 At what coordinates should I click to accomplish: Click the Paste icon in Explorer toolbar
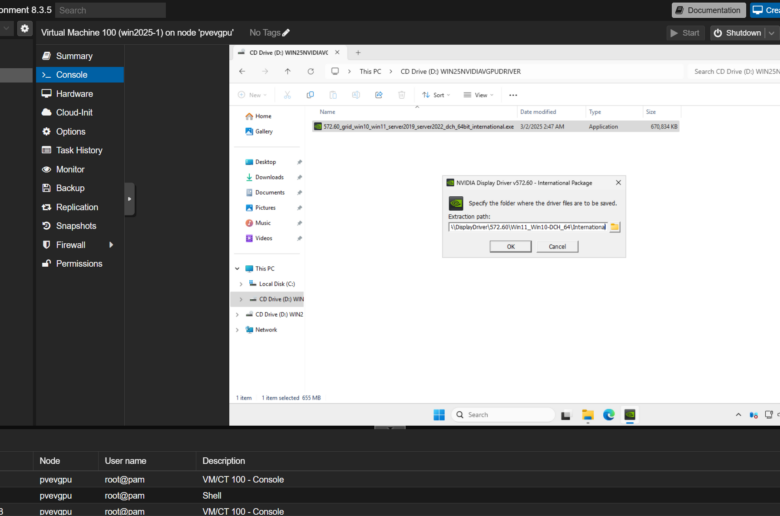tap(333, 95)
